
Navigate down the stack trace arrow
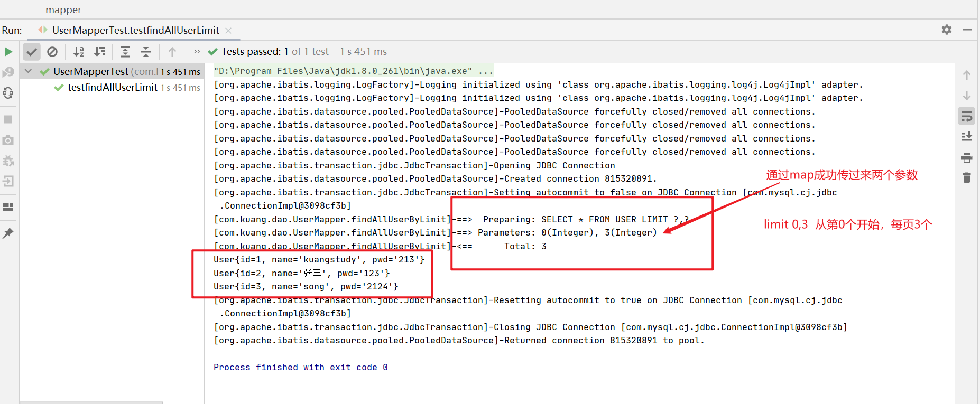tap(967, 96)
